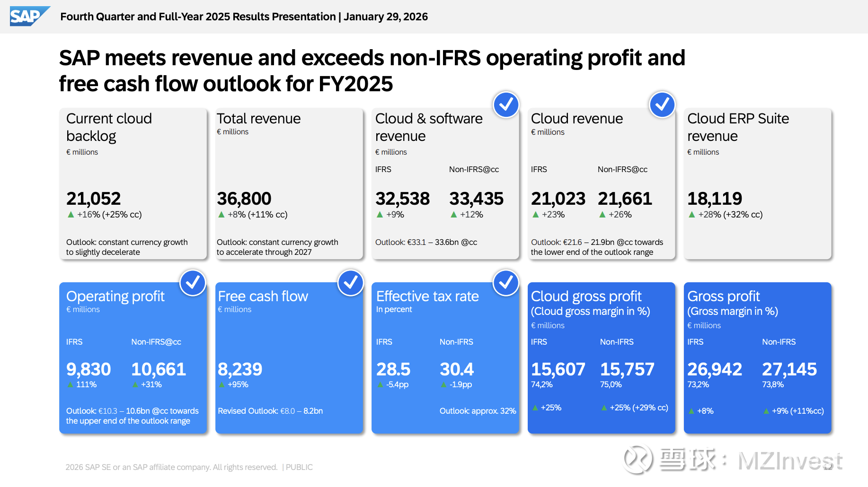
Task: Click the Cloud revenue IFRS value 21,023
Action: [x=558, y=199]
